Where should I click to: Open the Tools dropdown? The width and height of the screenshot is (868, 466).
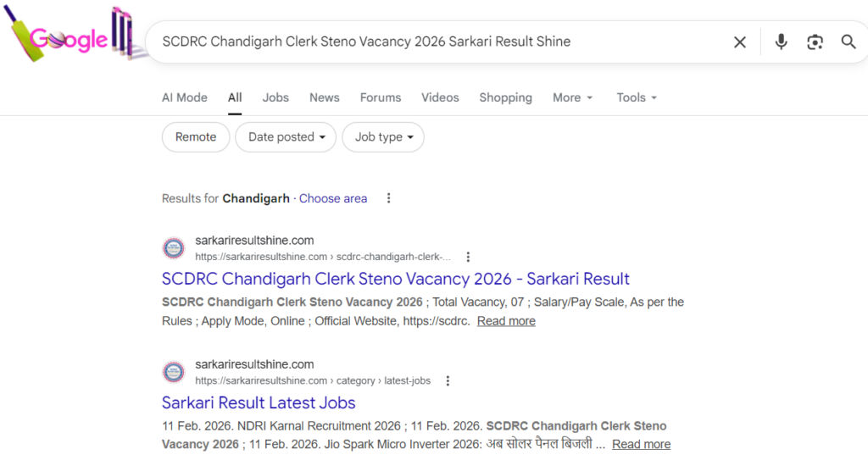pyautogui.click(x=637, y=97)
